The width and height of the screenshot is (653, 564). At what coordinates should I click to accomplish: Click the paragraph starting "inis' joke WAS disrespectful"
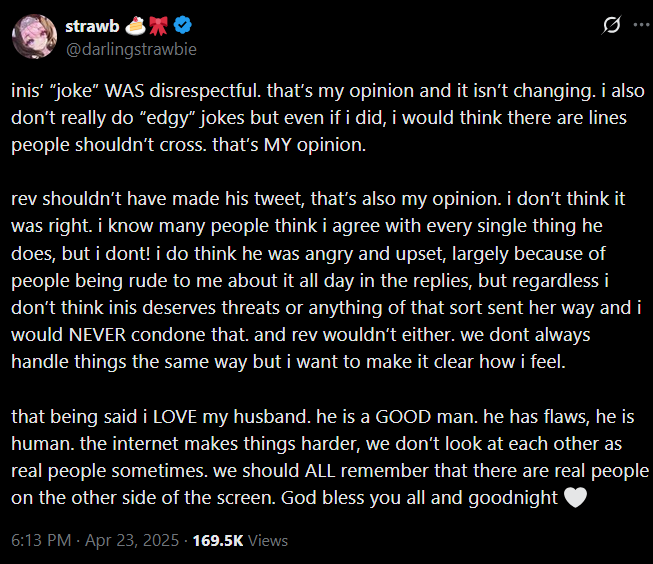click(x=328, y=118)
